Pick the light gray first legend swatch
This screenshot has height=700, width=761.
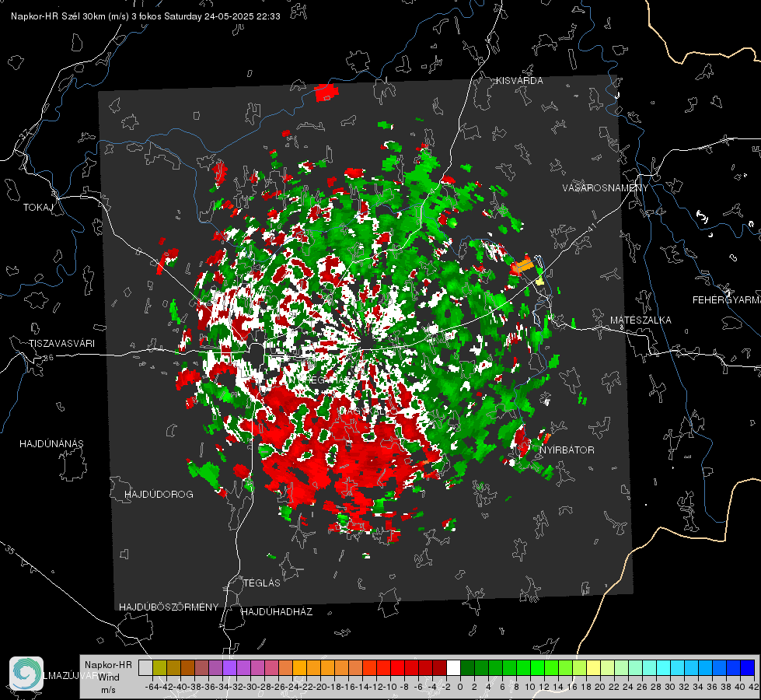[x=145, y=667]
